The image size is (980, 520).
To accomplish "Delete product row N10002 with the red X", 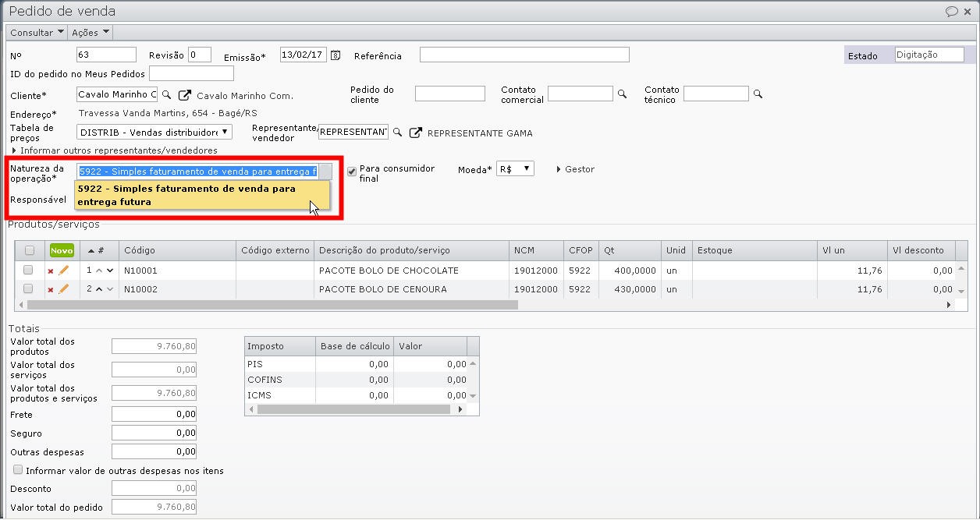I will pos(51,290).
